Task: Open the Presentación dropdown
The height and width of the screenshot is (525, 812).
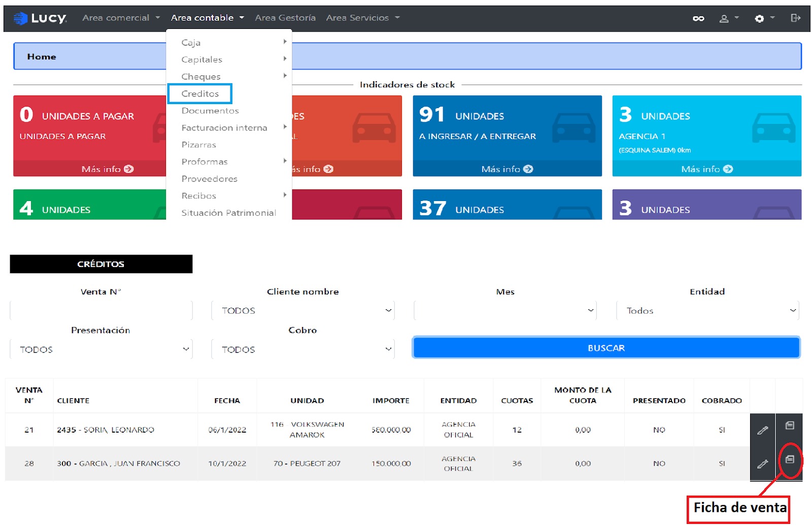Action: 101,349
